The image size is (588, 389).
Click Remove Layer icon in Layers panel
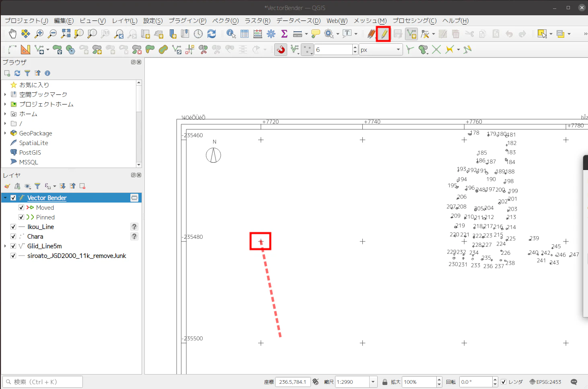(82, 186)
